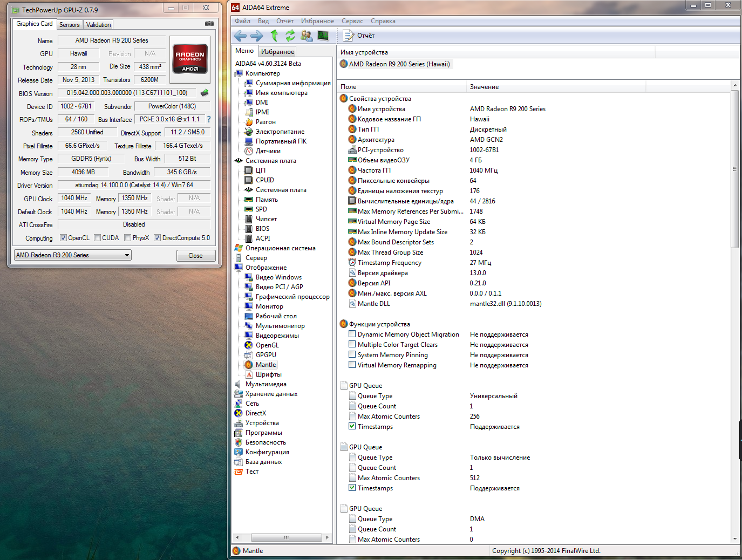Click the BIOS save chip icon

pos(205,93)
